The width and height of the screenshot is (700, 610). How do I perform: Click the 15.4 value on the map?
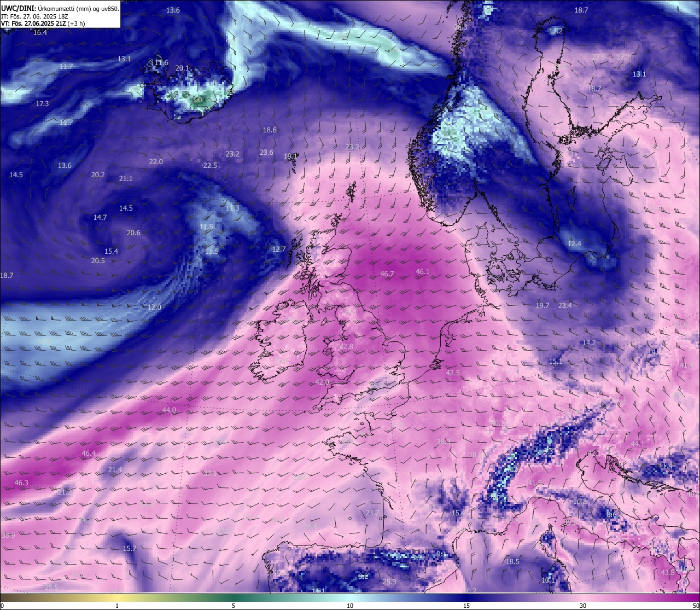click(x=111, y=252)
